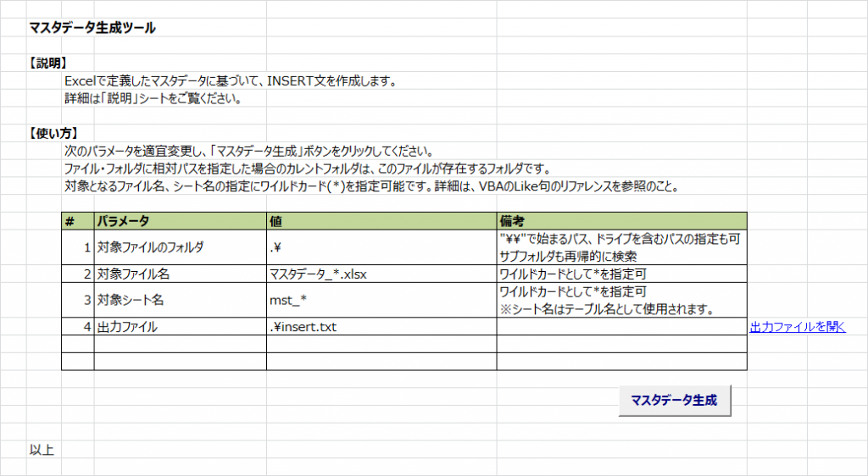Select the value cell containing .¥
The height and width of the screenshot is (476, 868).
[381, 247]
